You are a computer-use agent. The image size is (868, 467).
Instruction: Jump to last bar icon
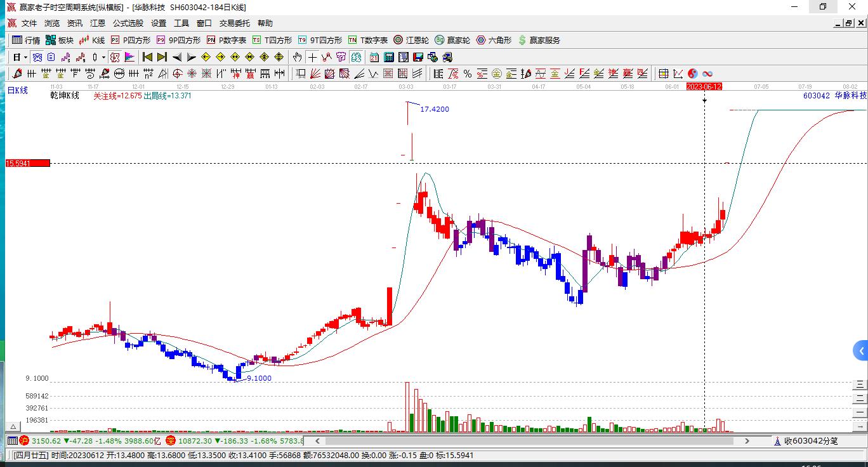click(x=162, y=57)
